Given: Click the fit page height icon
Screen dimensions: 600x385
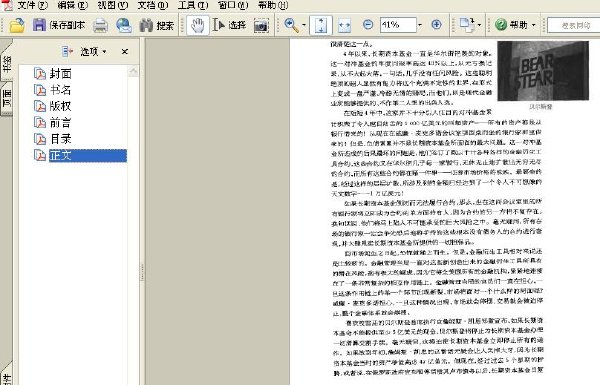Looking at the screenshot, I should 321,25.
